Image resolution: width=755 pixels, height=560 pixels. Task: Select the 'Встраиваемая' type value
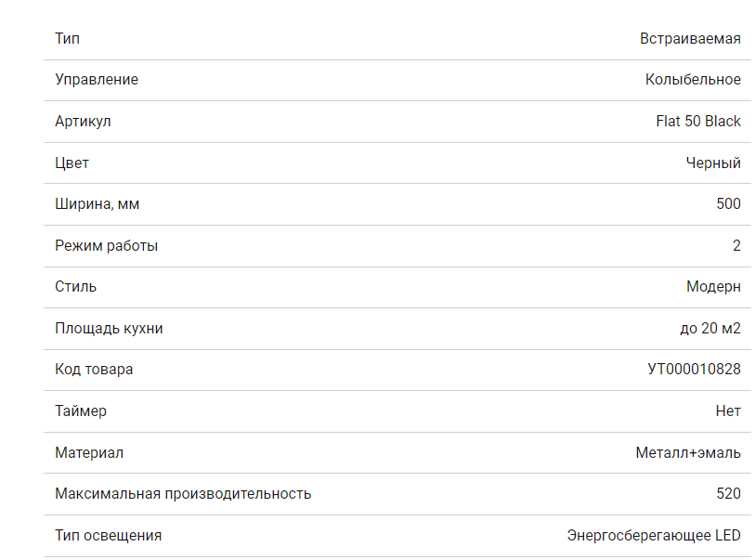coord(690,38)
